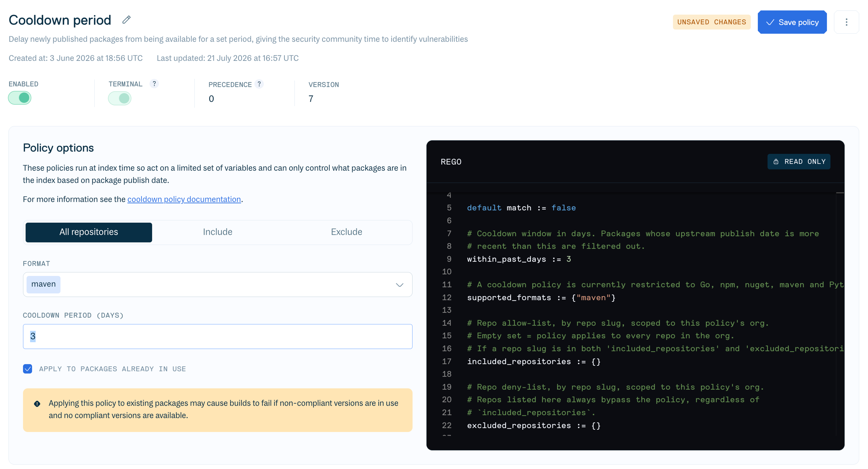Click the Precedence value 0
This screenshot has width=868, height=469.
pyautogui.click(x=211, y=99)
